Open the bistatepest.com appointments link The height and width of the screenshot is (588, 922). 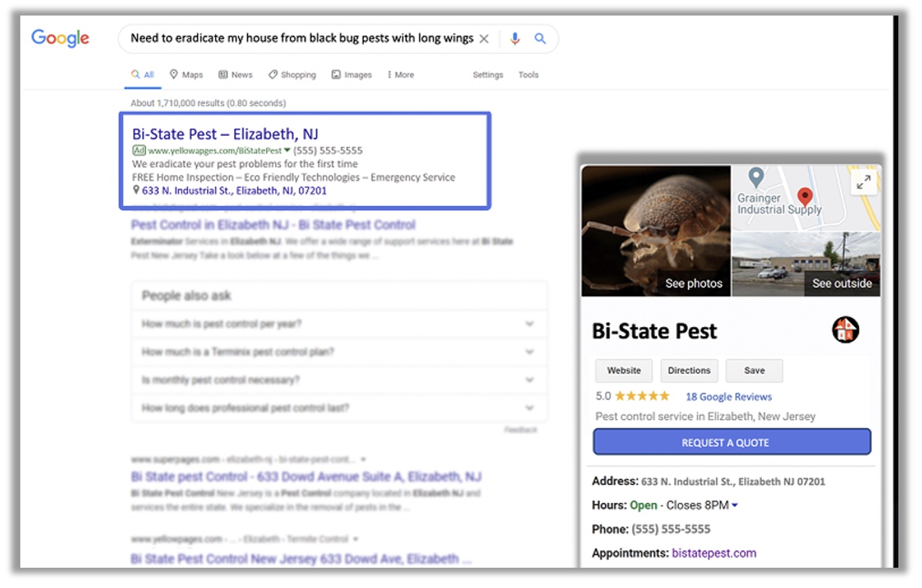point(714,554)
